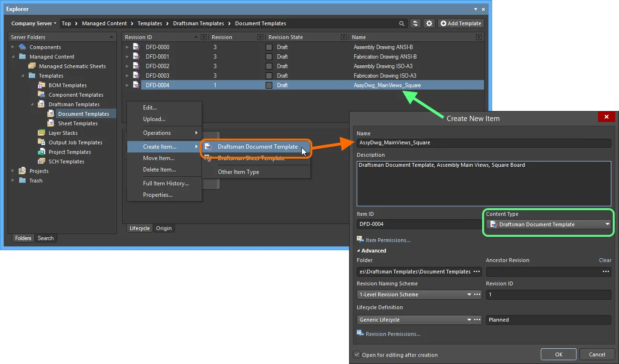The height and width of the screenshot is (364, 619).
Task: Select Other Item Type menu entry
Action: 256,172
